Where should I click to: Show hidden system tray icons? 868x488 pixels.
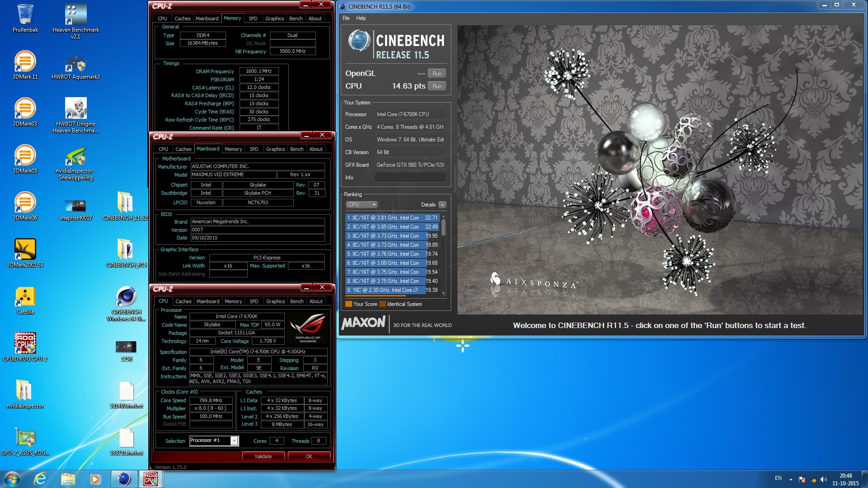point(791,479)
